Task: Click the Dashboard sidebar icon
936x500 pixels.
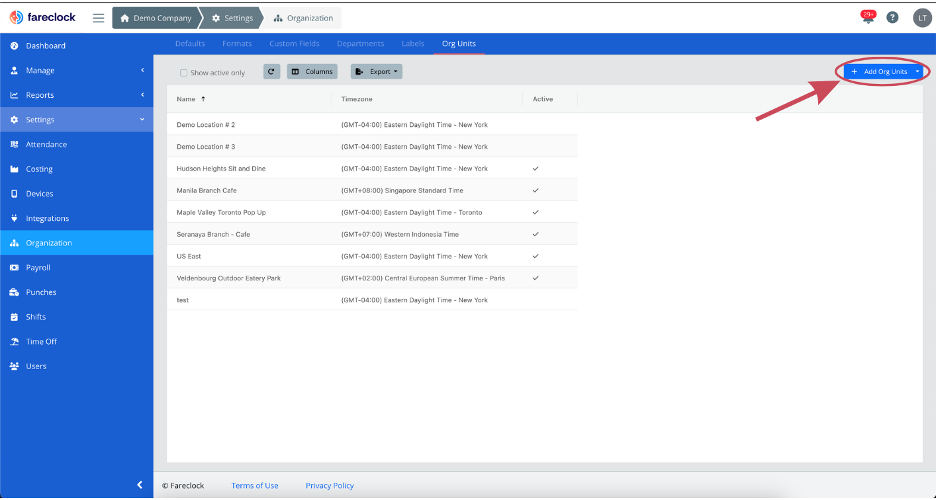Action: point(14,46)
